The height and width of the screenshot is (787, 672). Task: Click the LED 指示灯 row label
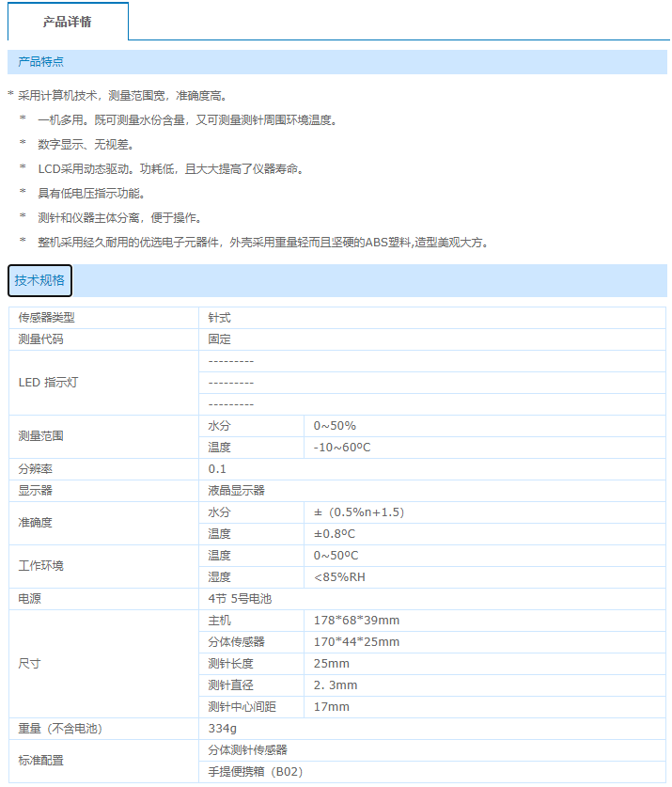[x=48, y=383]
